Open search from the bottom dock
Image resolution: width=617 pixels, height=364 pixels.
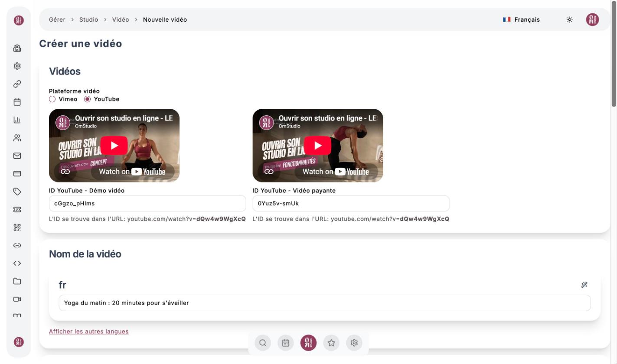coord(263,343)
